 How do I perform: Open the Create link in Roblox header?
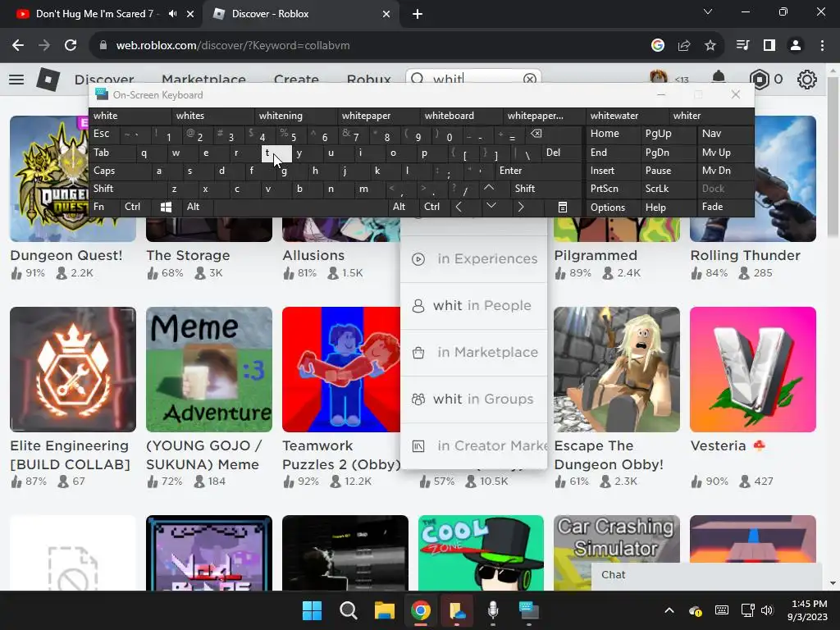[x=296, y=80]
